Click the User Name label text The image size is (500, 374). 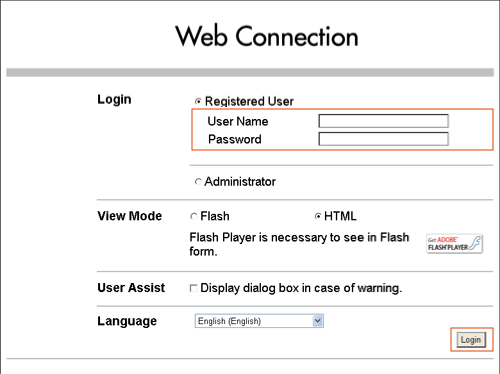[238, 121]
